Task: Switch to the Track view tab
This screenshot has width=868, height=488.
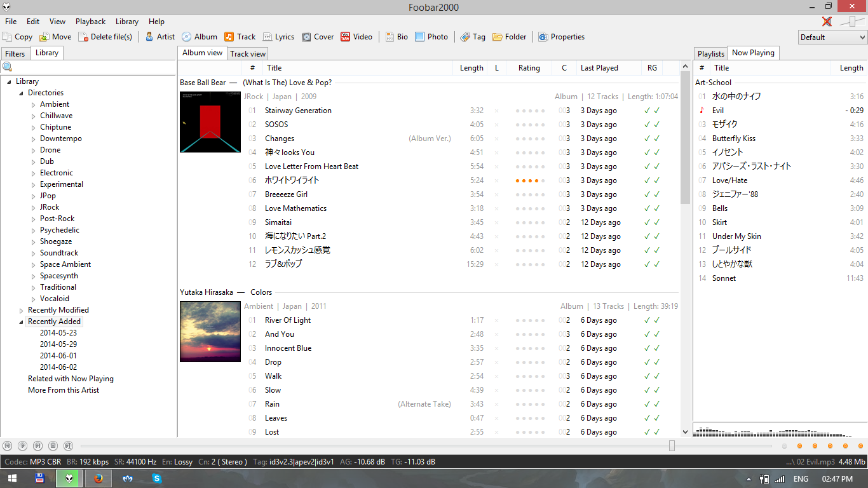Action: coord(248,53)
